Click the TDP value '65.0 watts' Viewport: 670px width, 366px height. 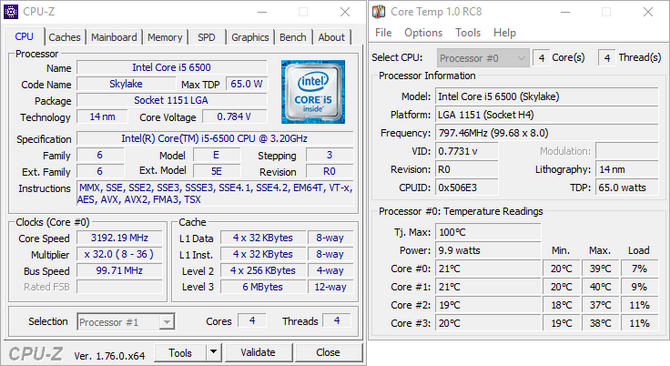(x=627, y=187)
